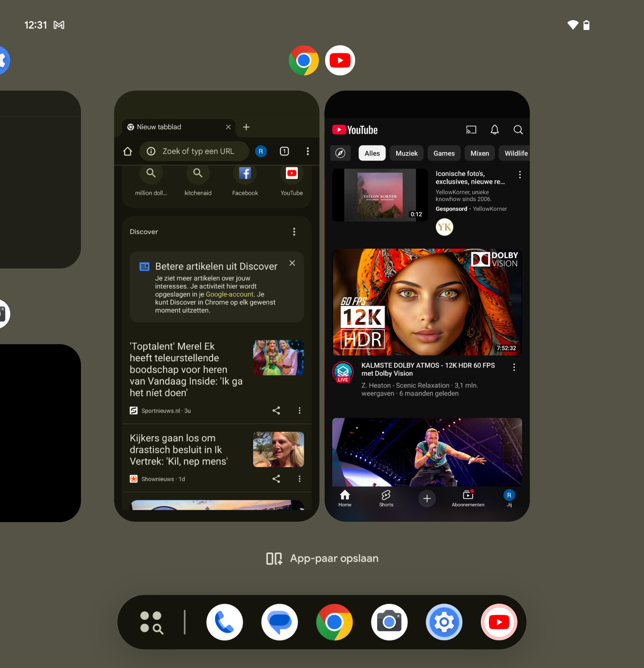Open the Chrome profile avatar R
The image size is (644, 668).
pyautogui.click(x=261, y=151)
